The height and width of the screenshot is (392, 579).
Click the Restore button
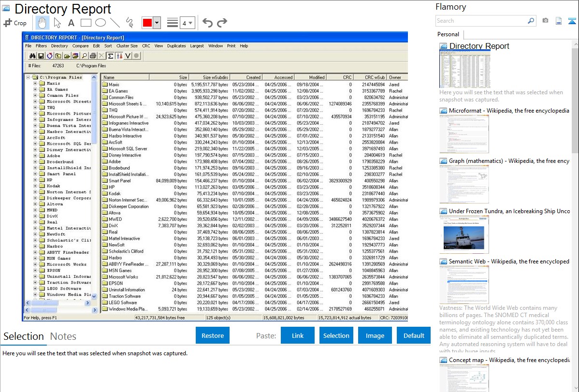coord(213,335)
